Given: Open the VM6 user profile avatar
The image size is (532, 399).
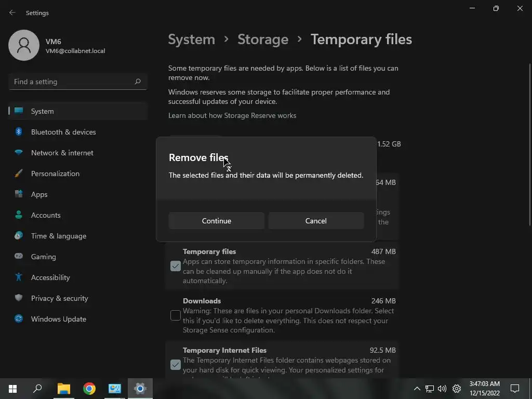Looking at the screenshot, I should pyautogui.click(x=24, y=45).
